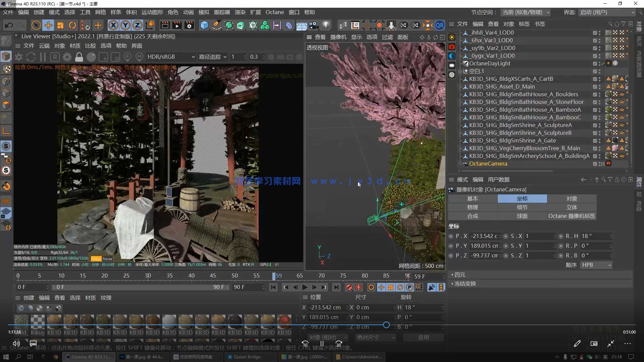
Task: Select the Rotate tool icon
Action: click(72, 25)
